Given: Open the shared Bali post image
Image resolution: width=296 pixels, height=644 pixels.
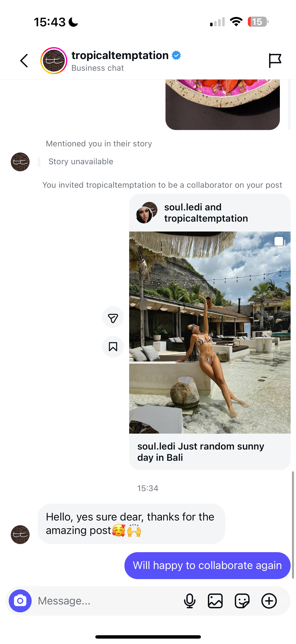Looking at the screenshot, I should coord(210,333).
